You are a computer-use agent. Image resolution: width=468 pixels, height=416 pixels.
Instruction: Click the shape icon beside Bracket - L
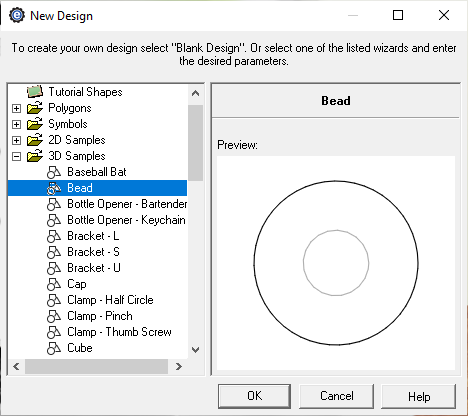54,236
